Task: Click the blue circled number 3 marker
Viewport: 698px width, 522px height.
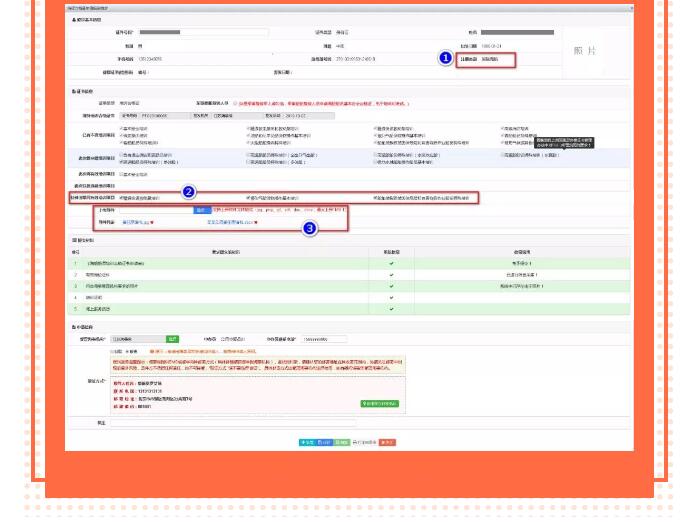Action: click(x=309, y=228)
